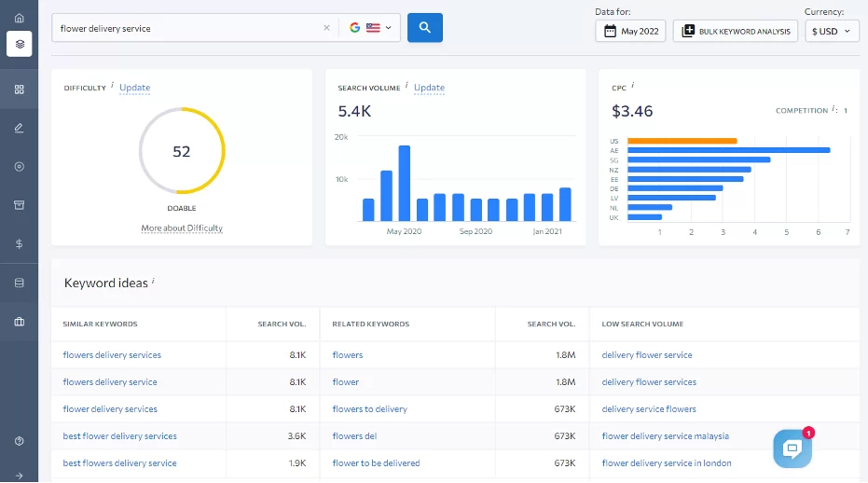Open the help question mark icon
868x483 pixels.
pos(19,440)
